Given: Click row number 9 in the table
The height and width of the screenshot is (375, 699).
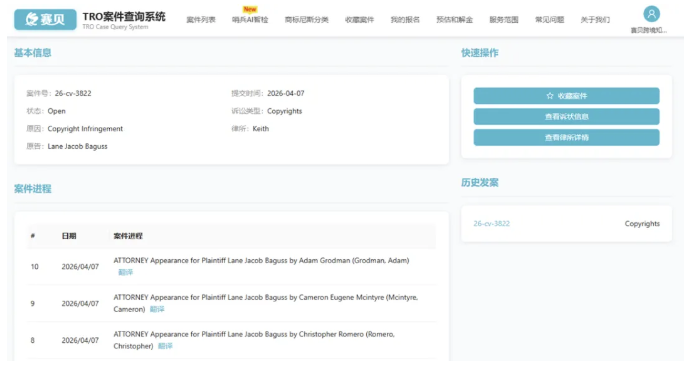Looking at the screenshot, I should [33, 304].
